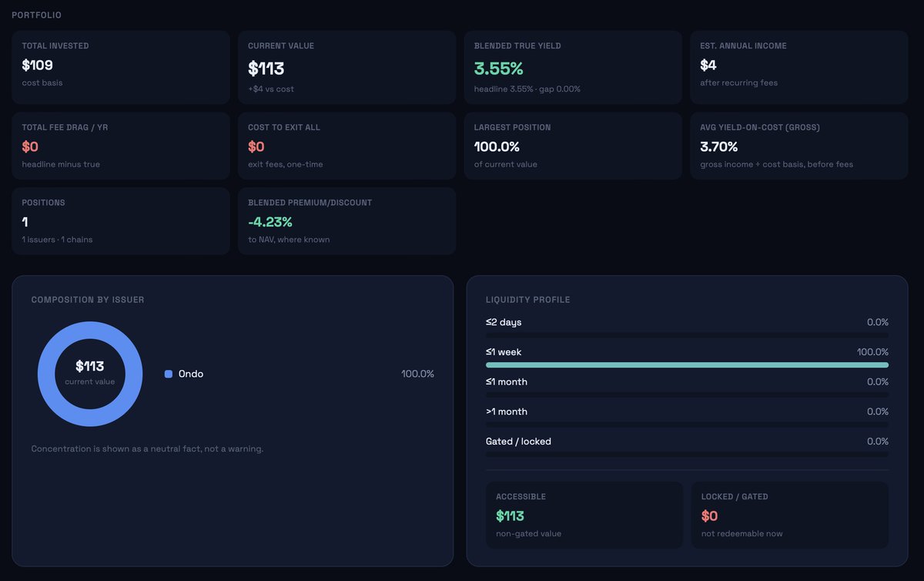Click 'to NAV, where known' caption

point(289,240)
